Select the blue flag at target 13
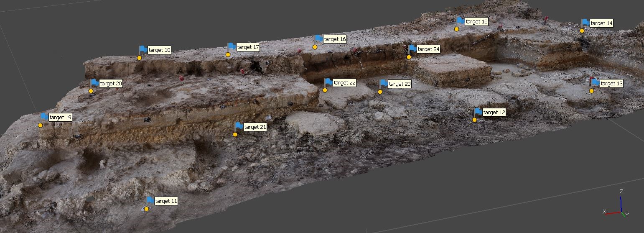644x233 pixels. tap(595, 82)
